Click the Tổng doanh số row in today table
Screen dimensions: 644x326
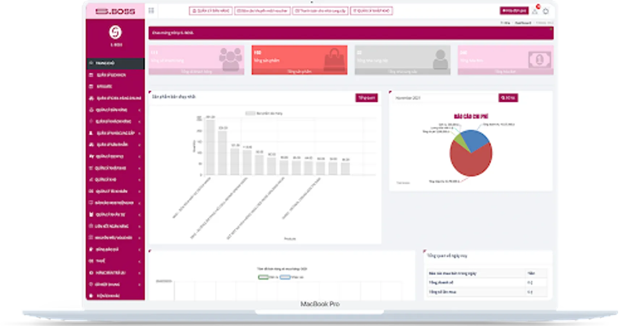(487, 283)
